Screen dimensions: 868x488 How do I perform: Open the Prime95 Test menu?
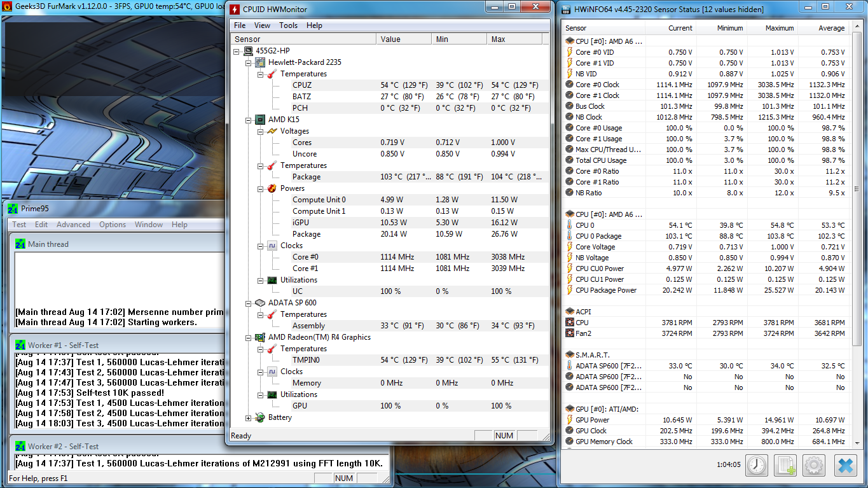coord(19,225)
